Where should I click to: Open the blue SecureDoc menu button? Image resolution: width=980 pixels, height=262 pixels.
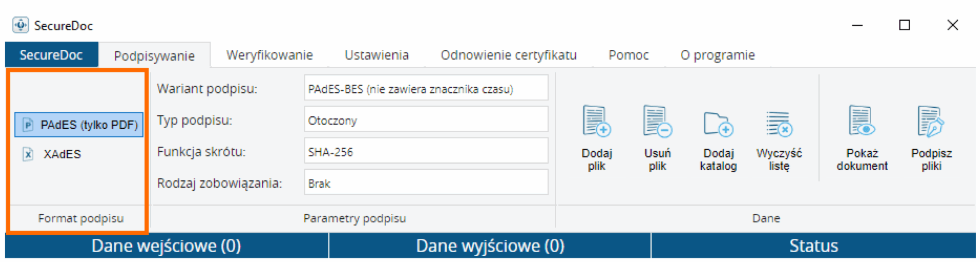(51, 55)
